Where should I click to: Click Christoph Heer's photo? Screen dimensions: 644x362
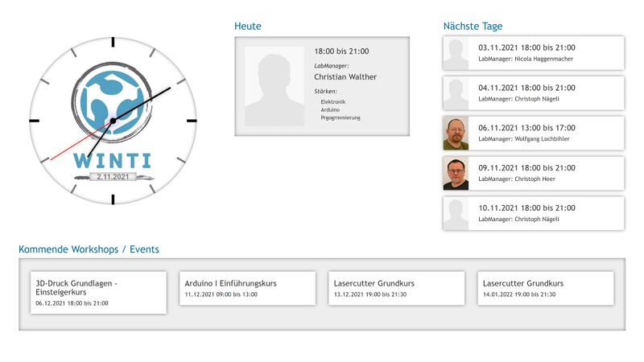(456, 174)
